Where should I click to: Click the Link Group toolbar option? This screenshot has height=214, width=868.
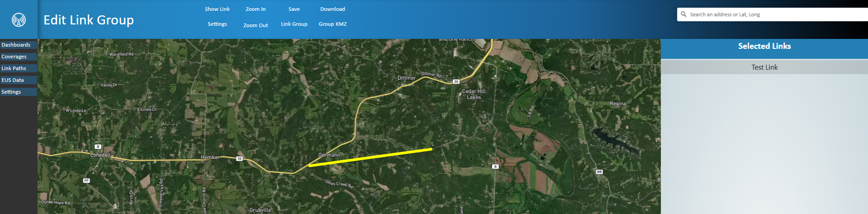294,24
